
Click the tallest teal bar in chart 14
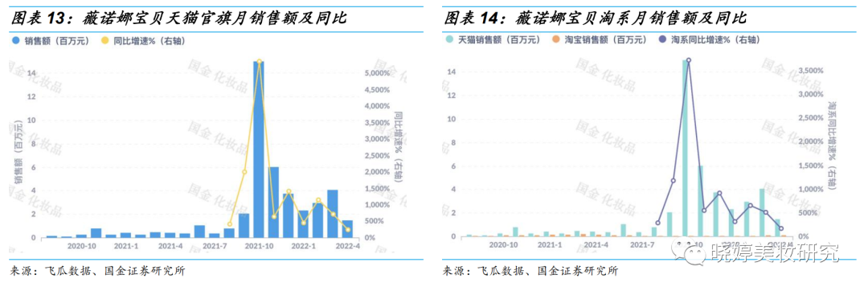[x=686, y=148]
